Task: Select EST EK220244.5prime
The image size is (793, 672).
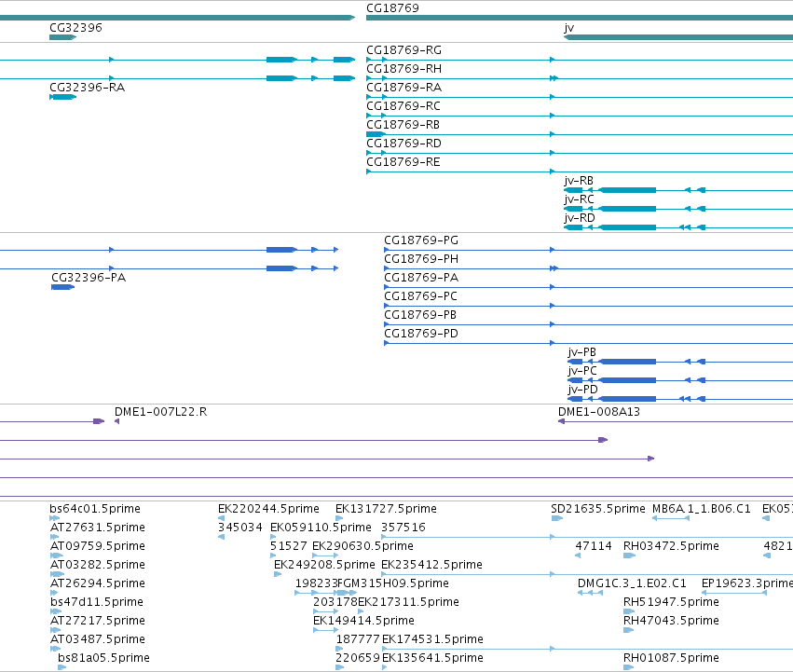Action: (x=268, y=509)
